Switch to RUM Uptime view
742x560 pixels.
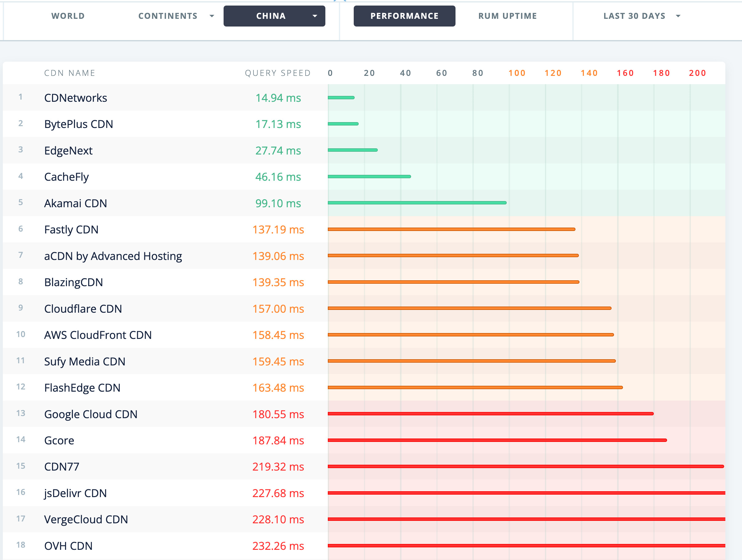pyautogui.click(x=507, y=16)
